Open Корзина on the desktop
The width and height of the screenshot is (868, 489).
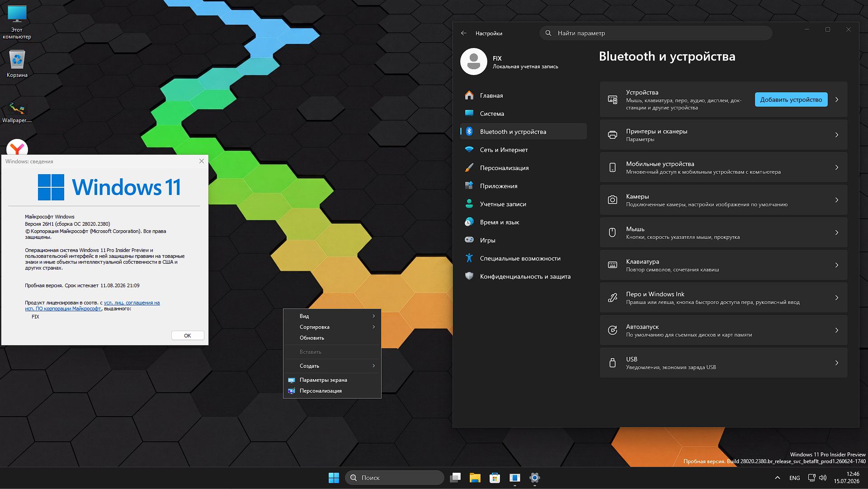[17, 64]
